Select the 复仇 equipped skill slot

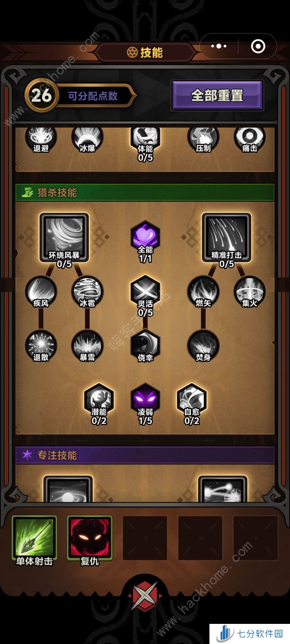pos(89,538)
